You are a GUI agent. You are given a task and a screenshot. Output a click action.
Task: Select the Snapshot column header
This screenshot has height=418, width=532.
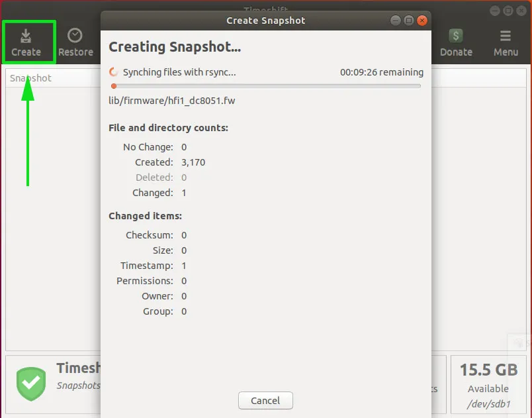pos(31,78)
